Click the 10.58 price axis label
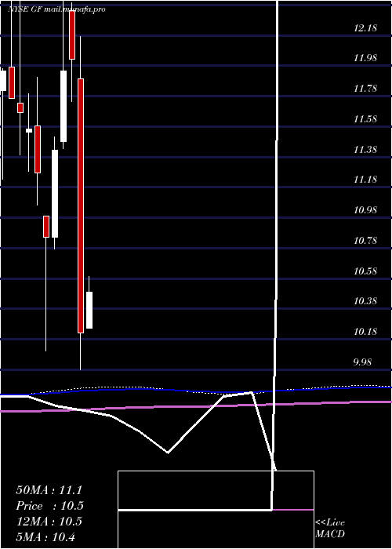Image resolution: width=392 pixels, height=549 pixels. pyautogui.click(x=365, y=271)
